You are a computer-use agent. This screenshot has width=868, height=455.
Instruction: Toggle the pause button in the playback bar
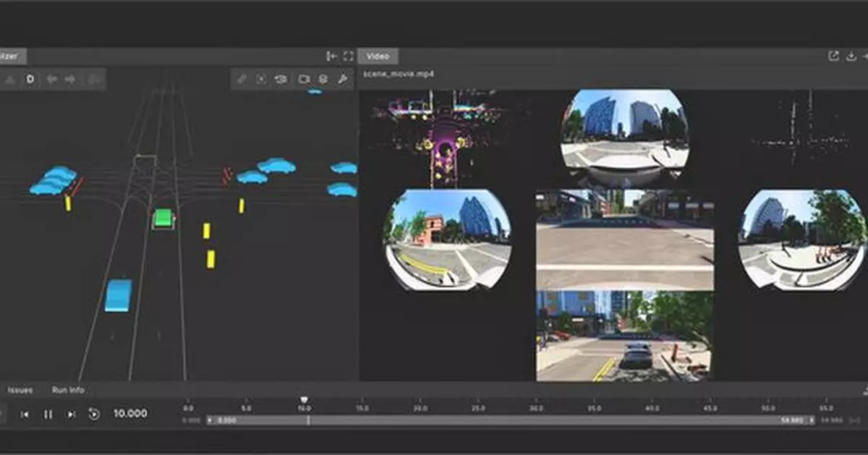[x=48, y=413]
